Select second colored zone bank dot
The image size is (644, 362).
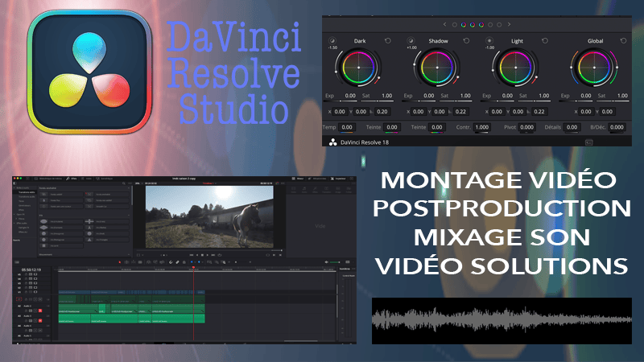473,25
